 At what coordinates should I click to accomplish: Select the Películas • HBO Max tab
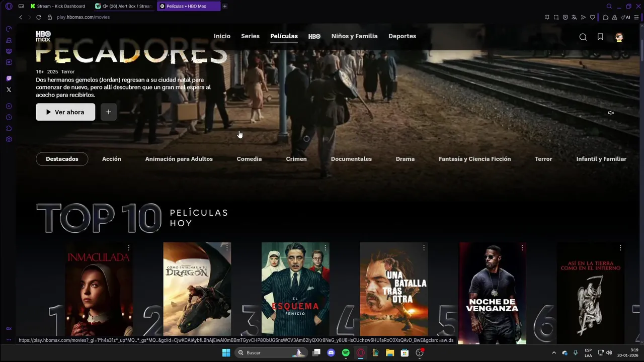point(189,6)
